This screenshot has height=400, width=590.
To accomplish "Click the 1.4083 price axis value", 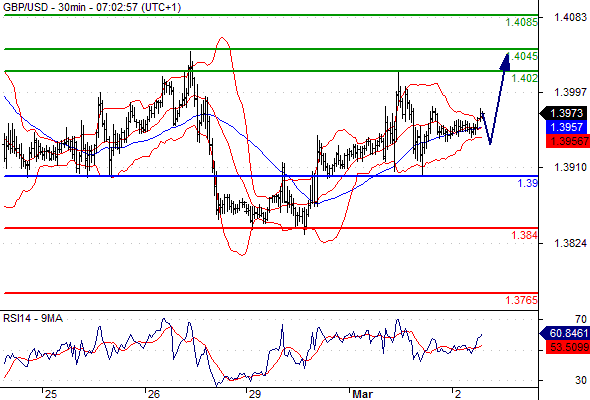I will (x=570, y=17).
